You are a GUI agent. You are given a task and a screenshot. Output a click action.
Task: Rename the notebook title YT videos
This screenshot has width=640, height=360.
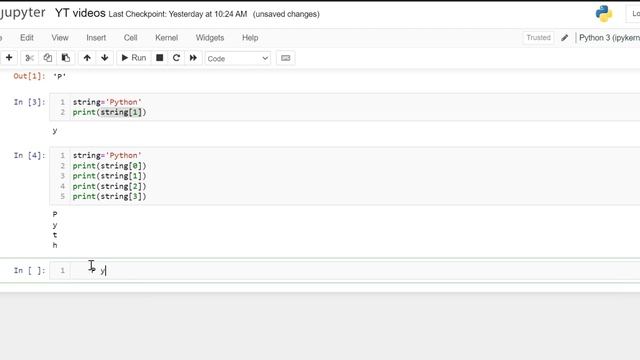tap(80, 13)
